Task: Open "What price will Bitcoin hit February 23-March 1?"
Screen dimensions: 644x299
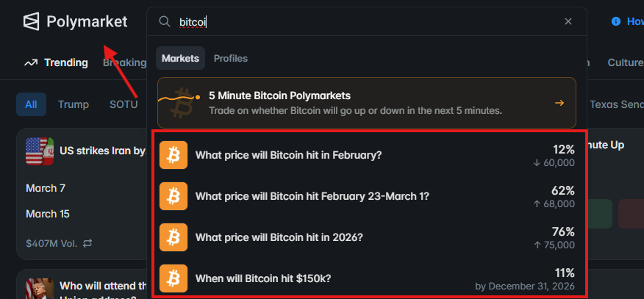Action: click(312, 196)
